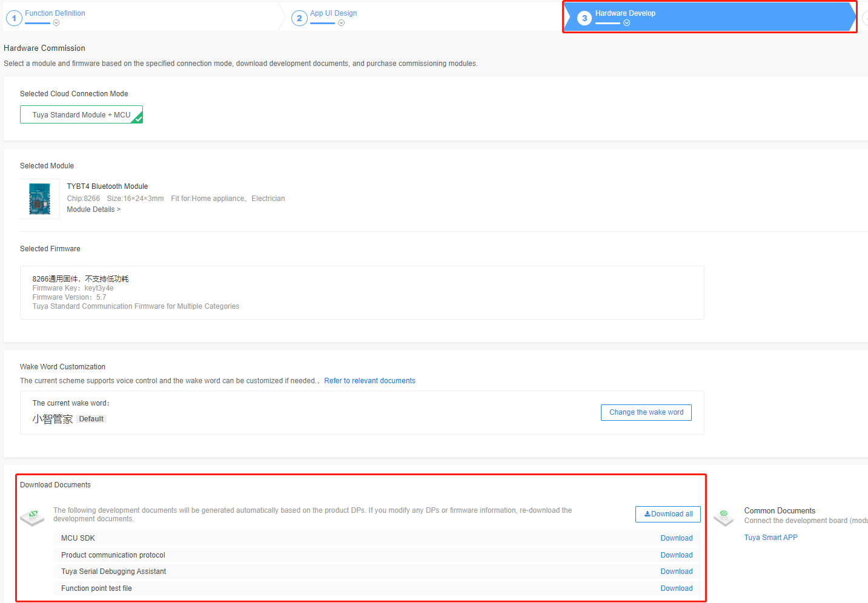Expand the Function Definition step chevron
The image size is (868, 603).
(56, 23)
